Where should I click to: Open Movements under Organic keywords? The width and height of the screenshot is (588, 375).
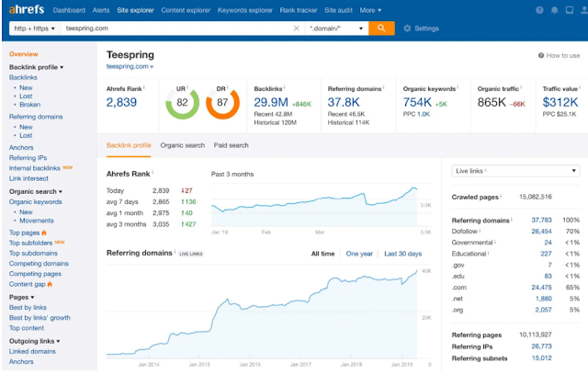click(37, 221)
